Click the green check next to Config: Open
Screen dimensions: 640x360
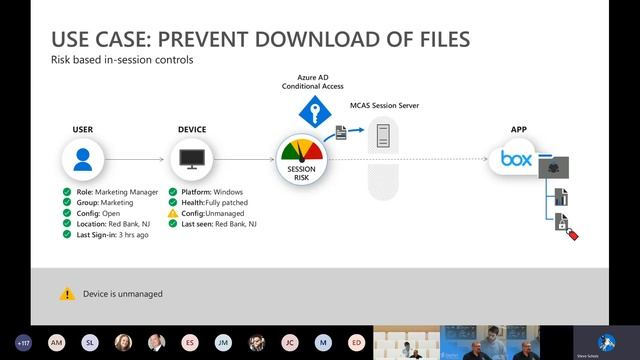coord(67,213)
